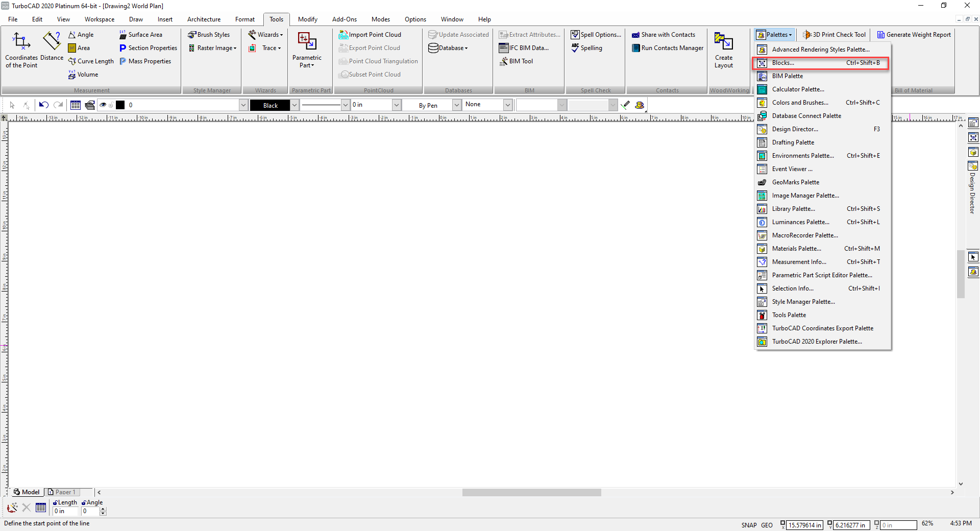Open the Raster Image dropdown
This screenshot has width=980, height=531.
[x=212, y=48]
